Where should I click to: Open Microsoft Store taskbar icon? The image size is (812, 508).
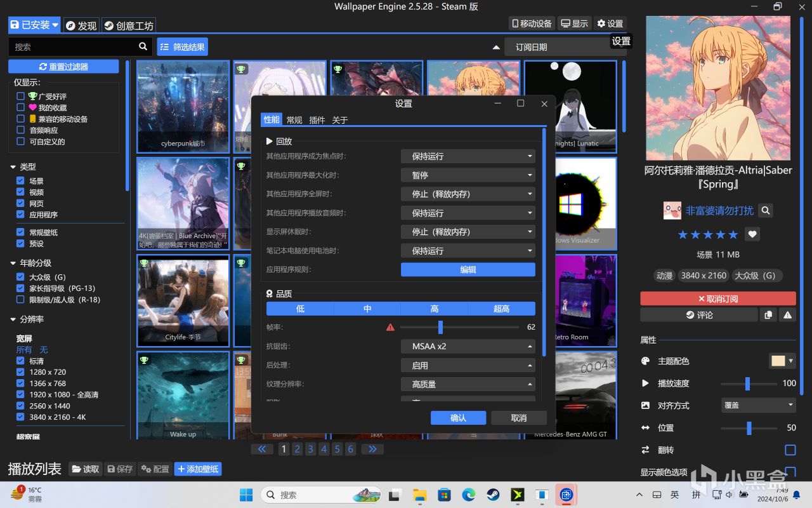click(x=444, y=495)
